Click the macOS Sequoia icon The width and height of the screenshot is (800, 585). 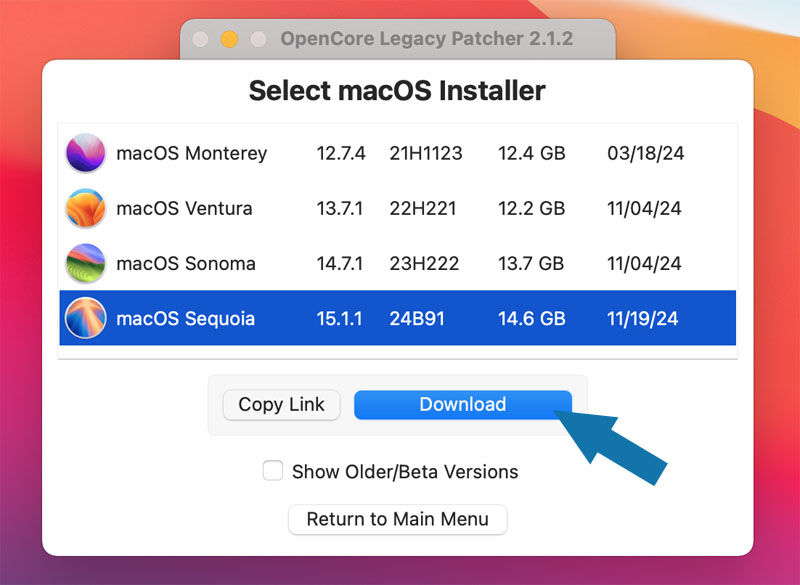(x=85, y=319)
